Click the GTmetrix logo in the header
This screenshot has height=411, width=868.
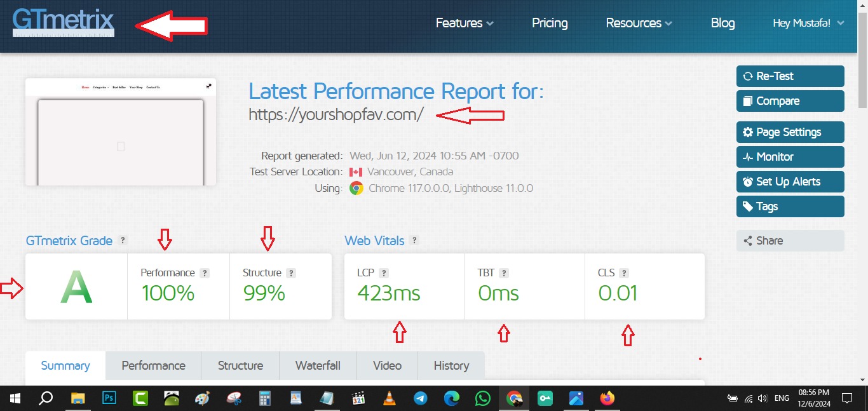click(63, 23)
